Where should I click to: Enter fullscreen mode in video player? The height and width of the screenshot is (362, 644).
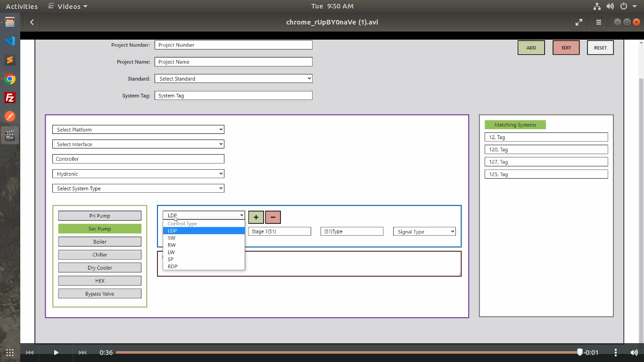tap(578, 22)
